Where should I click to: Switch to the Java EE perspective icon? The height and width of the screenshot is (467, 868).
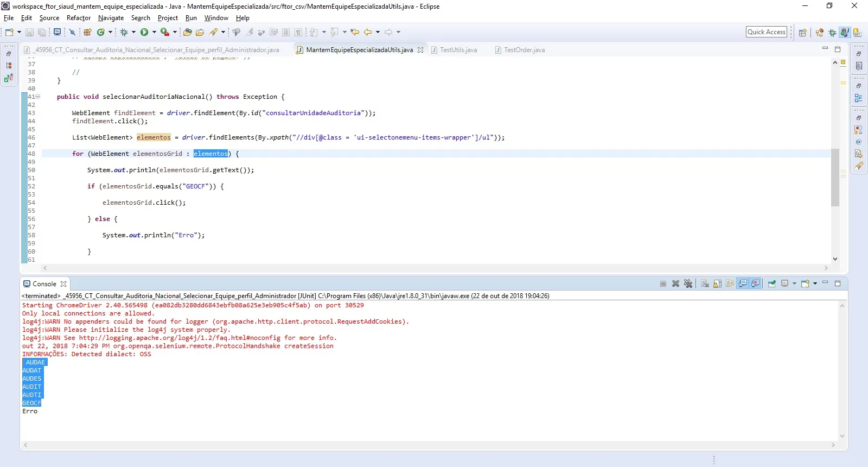click(820, 33)
